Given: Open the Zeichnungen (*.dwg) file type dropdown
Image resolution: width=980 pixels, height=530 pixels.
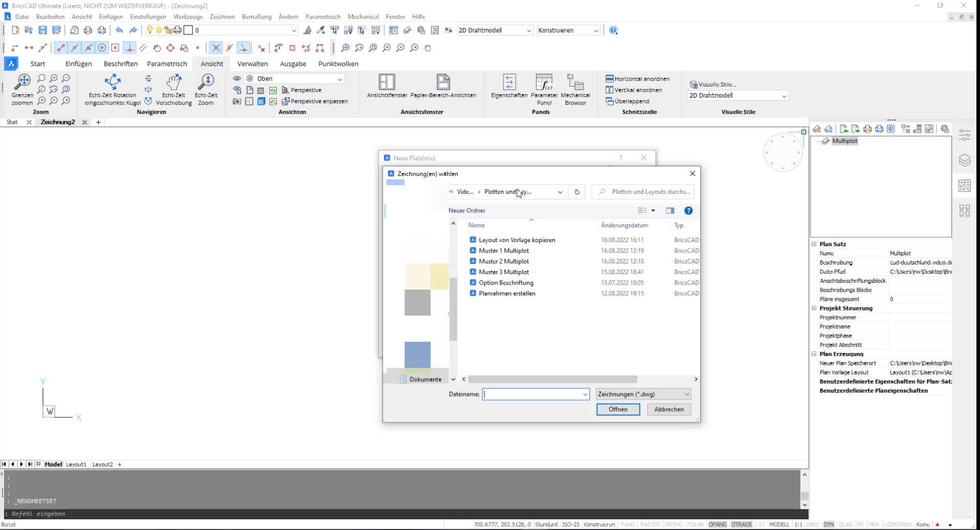Looking at the screenshot, I should [x=643, y=394].
